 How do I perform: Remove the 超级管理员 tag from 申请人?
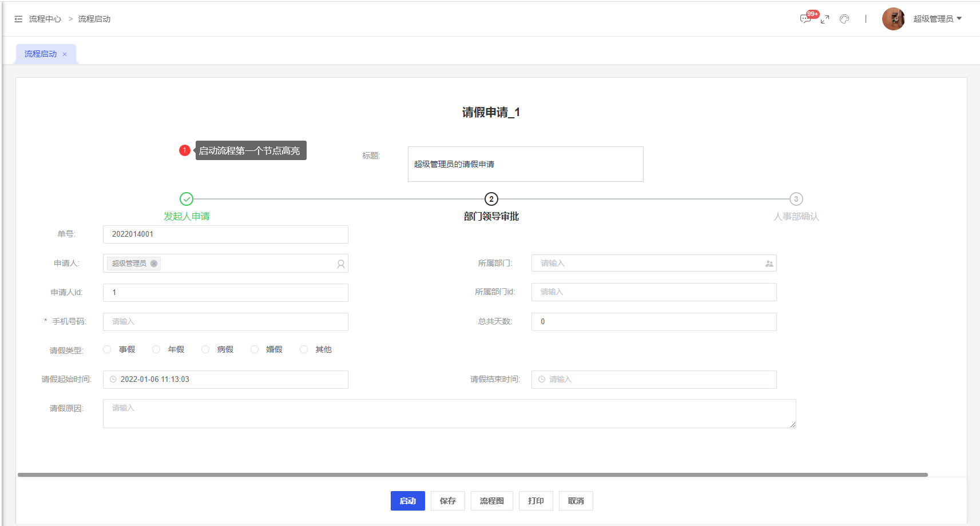(x=154, y=264)
